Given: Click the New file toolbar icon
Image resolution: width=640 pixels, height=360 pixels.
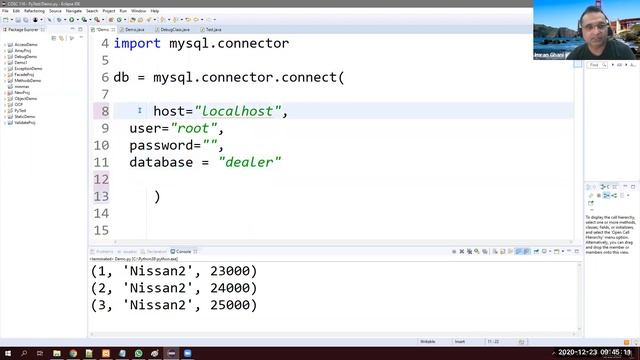Looking at the screenshot, I should pyautogui.click(x=6, y=20).
